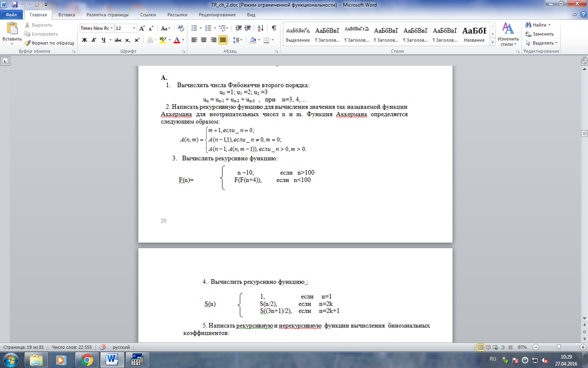This screenshot has height=368, width=588.
Task: Center align the text
Action: coord(203,40)
